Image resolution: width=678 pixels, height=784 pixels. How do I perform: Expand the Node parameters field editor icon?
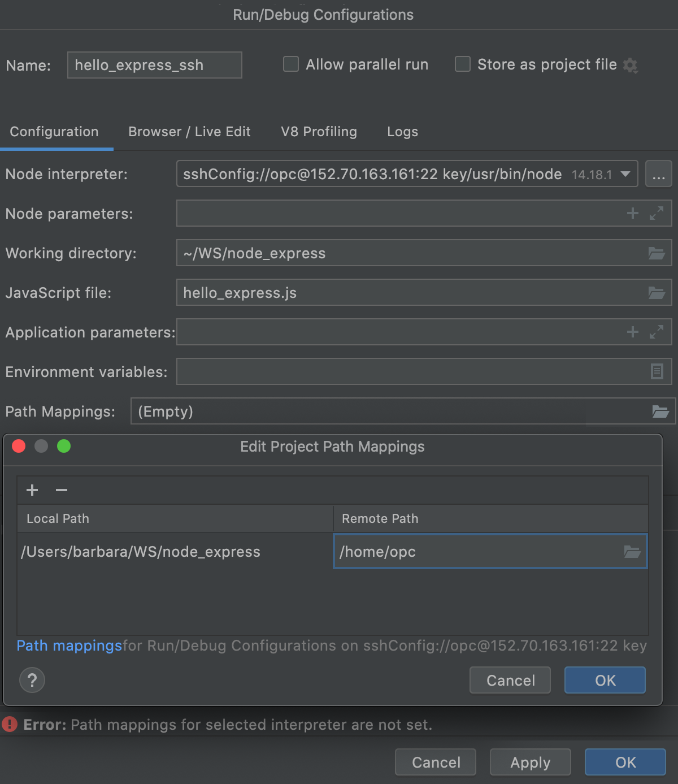(x=655, y=214)
